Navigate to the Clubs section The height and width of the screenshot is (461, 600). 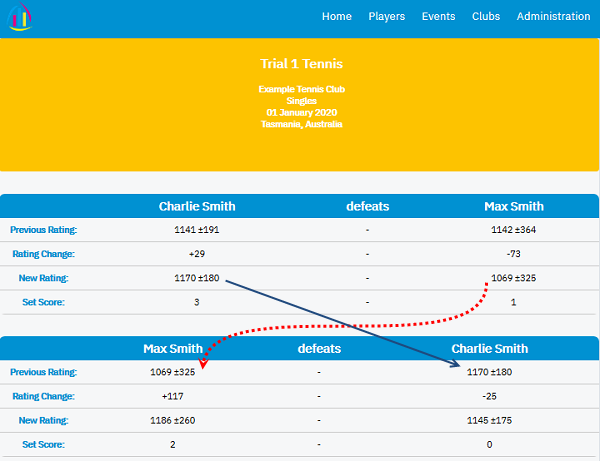(486, 17)
